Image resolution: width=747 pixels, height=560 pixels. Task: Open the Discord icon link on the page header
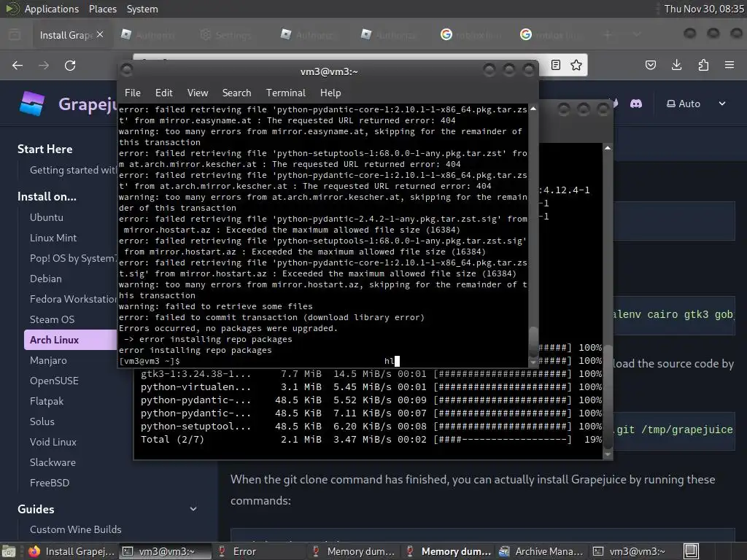click(x=636, y=104)
